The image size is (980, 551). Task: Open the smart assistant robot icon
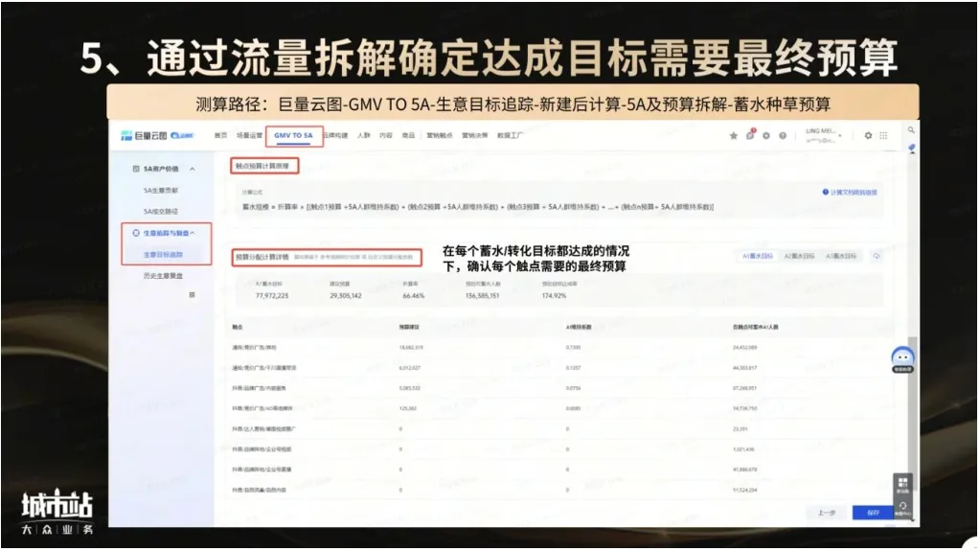tap(902, 359)
